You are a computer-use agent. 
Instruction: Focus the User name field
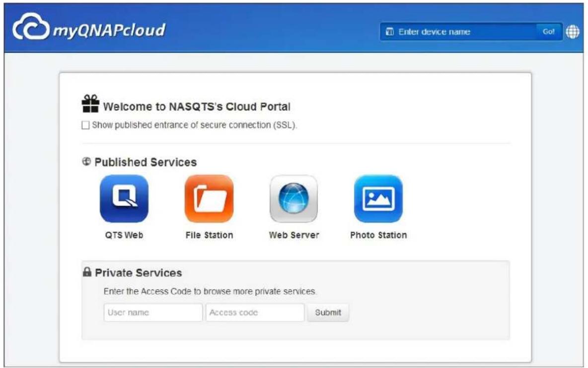(153, 312)
